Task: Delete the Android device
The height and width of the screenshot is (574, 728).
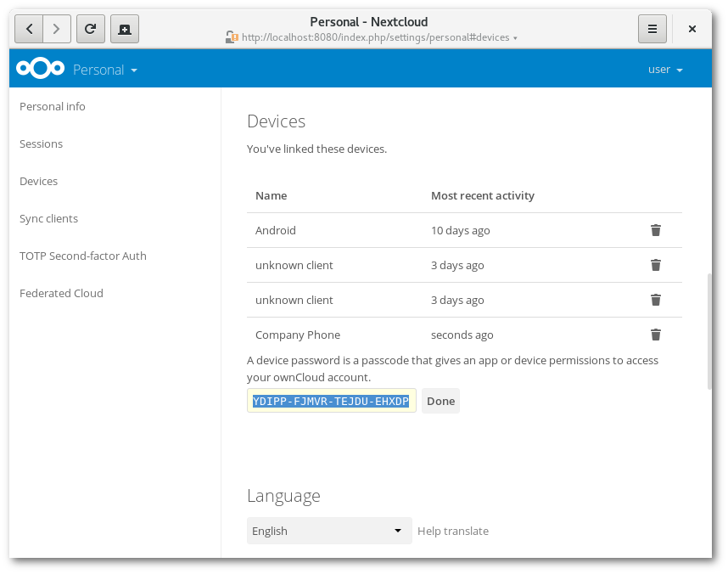Action: coord(655,230)
